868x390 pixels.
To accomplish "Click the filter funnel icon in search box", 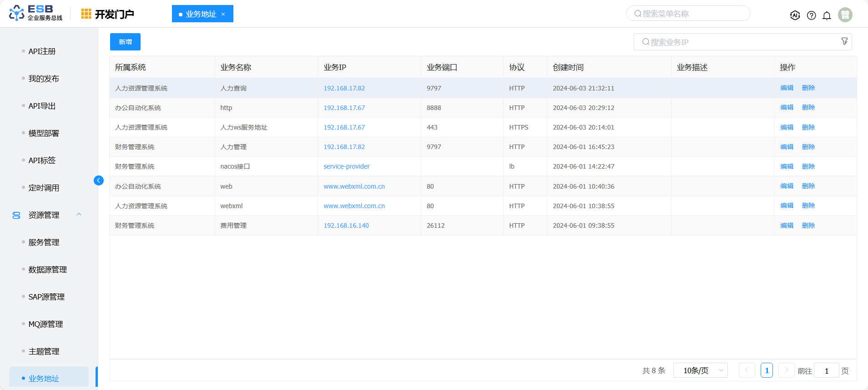I will [844, 41].
